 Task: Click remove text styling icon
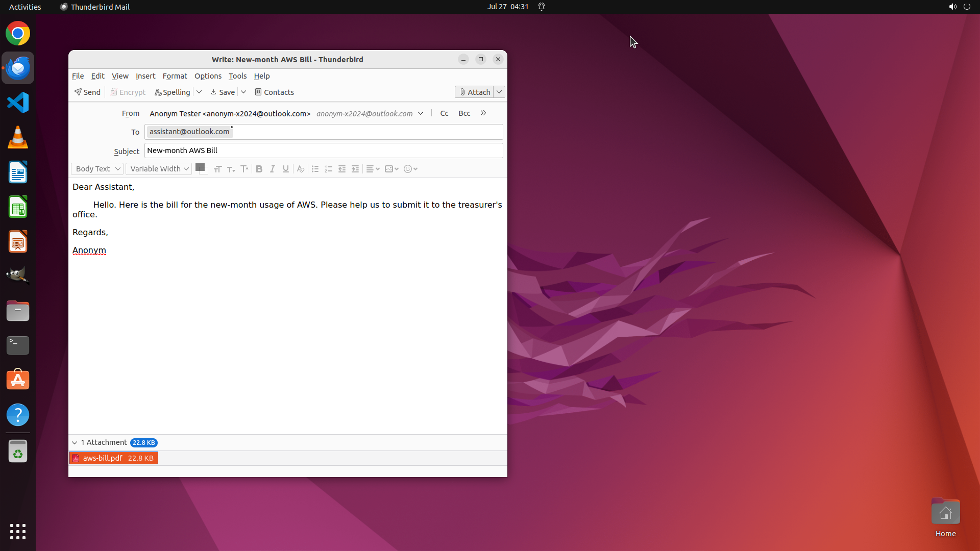(x=301, y=169)
